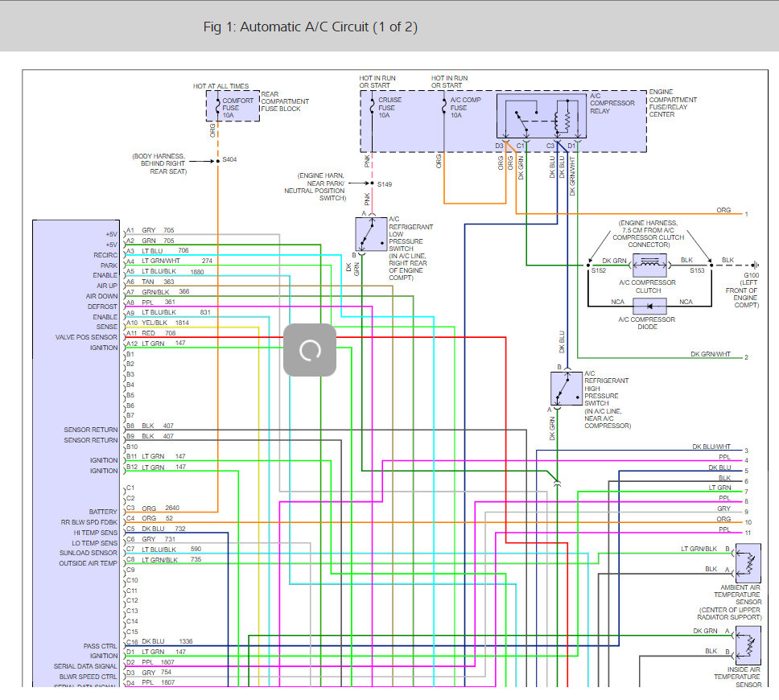Click the 'DK GRN/WHT' wire label at connector 2

click(x=711, y=354)
